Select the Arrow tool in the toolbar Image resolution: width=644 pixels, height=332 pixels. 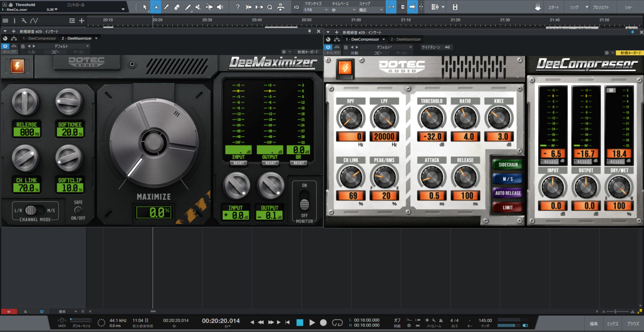(x=145, y=7)
